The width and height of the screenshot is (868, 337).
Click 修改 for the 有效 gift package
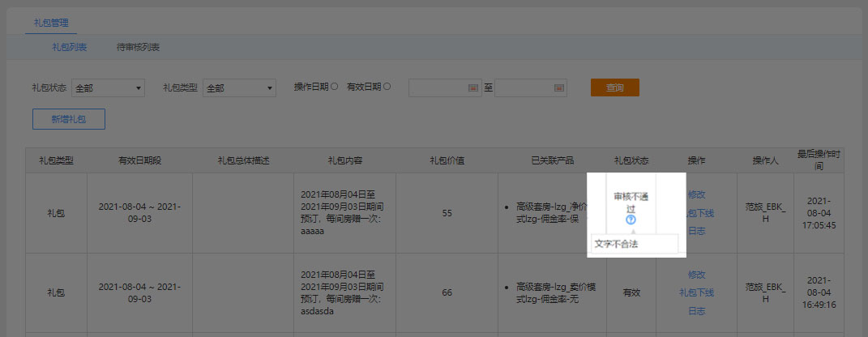tap(696, 275)
